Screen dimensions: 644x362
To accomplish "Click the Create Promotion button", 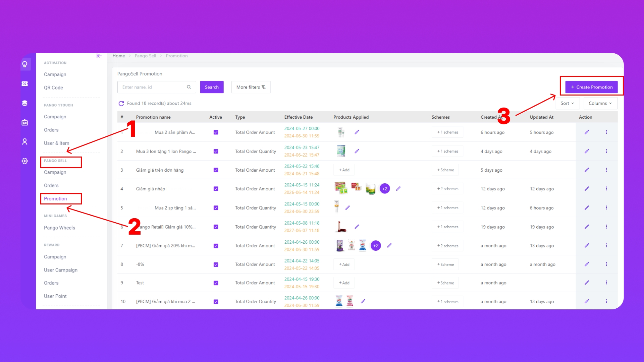I will [591, 87].
